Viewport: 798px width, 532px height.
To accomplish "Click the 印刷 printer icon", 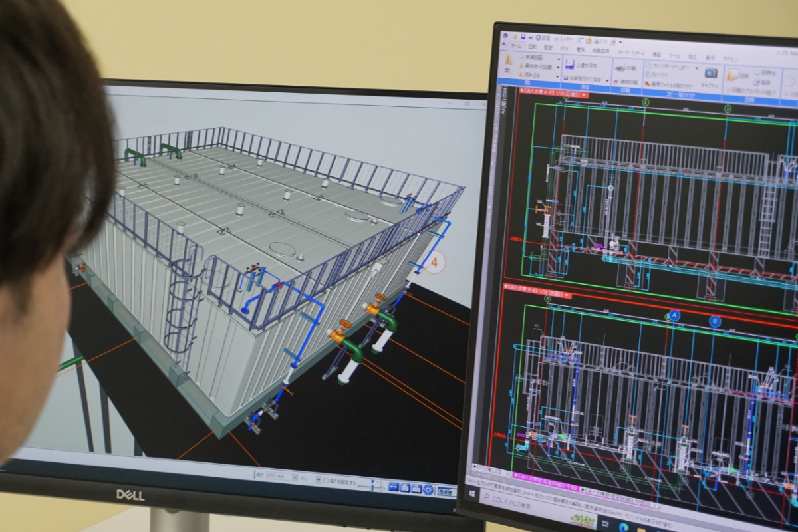I will (x=620, y=68).
